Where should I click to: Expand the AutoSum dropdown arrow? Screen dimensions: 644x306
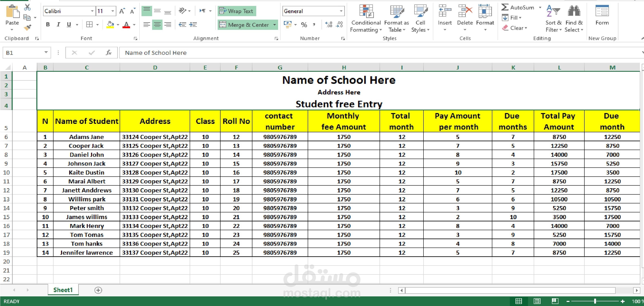point(540,8)
